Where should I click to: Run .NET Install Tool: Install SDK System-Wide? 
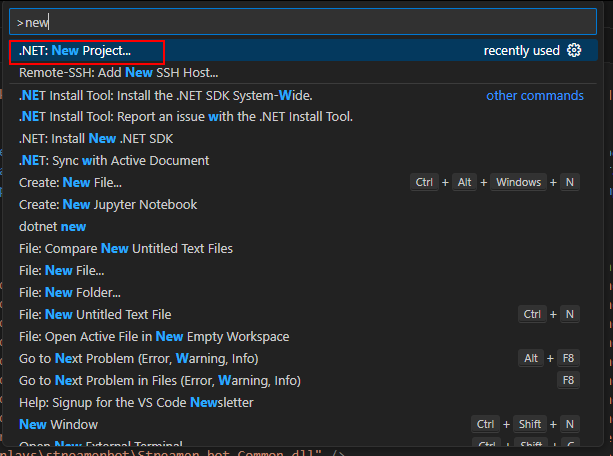tap(165, 95)
